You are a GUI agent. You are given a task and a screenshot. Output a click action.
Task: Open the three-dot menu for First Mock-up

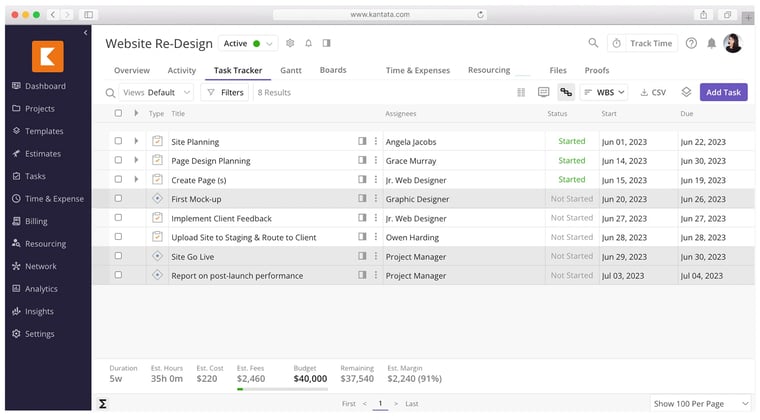(376, 199)
